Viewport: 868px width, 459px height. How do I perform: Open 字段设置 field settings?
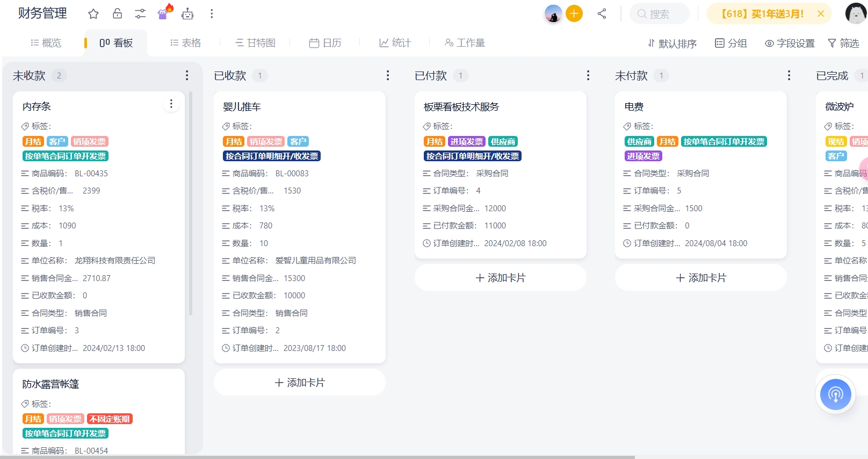coord(790,44)
